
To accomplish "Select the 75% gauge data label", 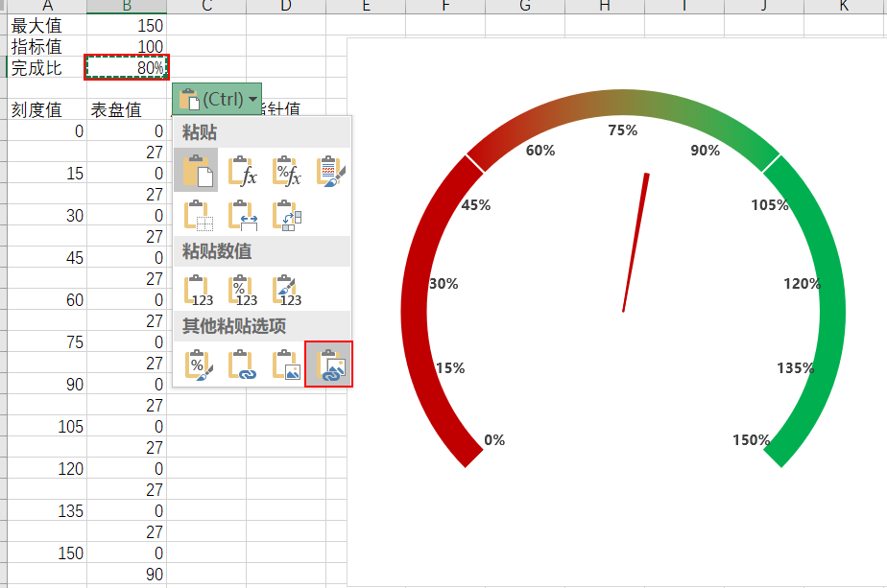I will [x=622, y=130].
